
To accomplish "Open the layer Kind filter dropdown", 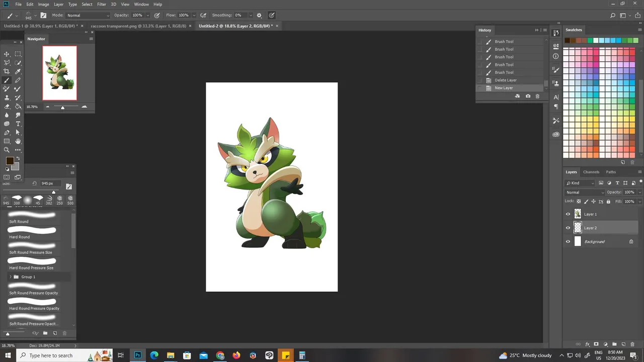I will (580, 183).
